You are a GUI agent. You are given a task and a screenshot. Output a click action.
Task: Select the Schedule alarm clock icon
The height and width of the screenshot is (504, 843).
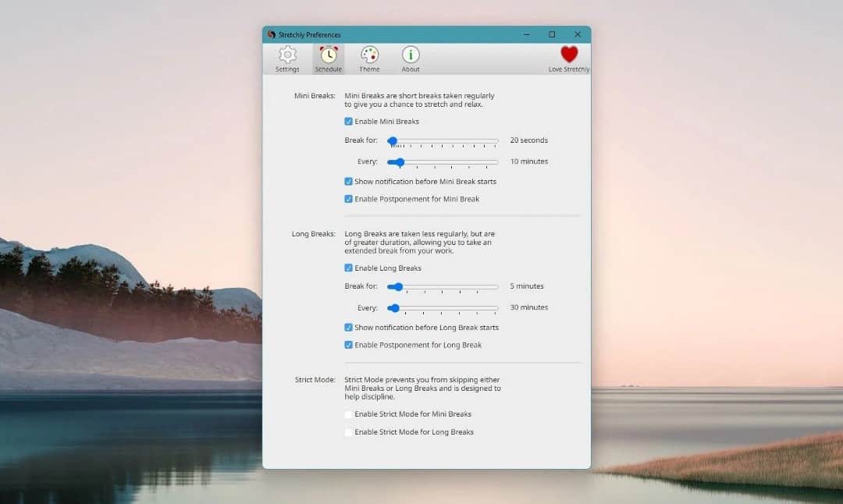click(x=329, y=55)
